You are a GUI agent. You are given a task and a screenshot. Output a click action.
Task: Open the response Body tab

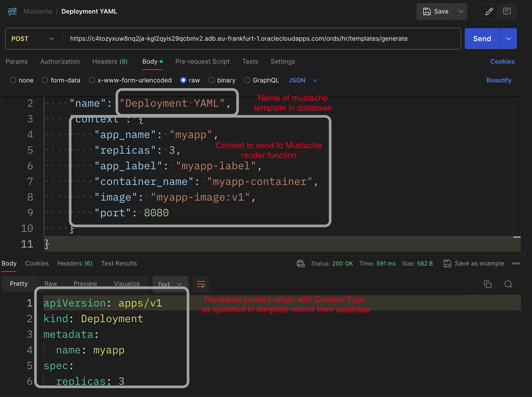[x=9, y=263]
